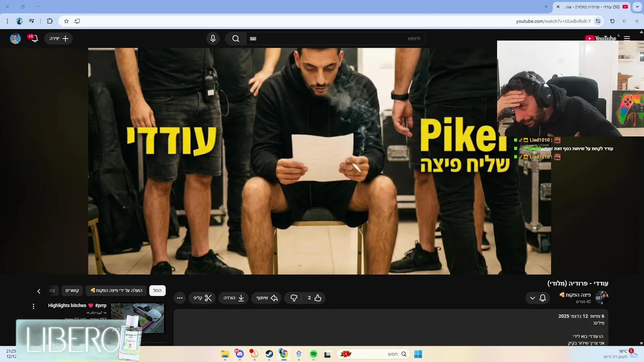Click the YouTube search input field
Viewport: 644px width, 362px height.
click(x=337, y=39)
